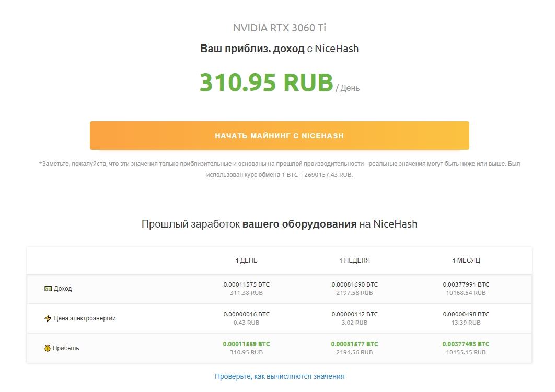This screenshot has height=392, width=555.
Task: Click the green 0.00081577 BTC weekly profit
Action: 354,344
